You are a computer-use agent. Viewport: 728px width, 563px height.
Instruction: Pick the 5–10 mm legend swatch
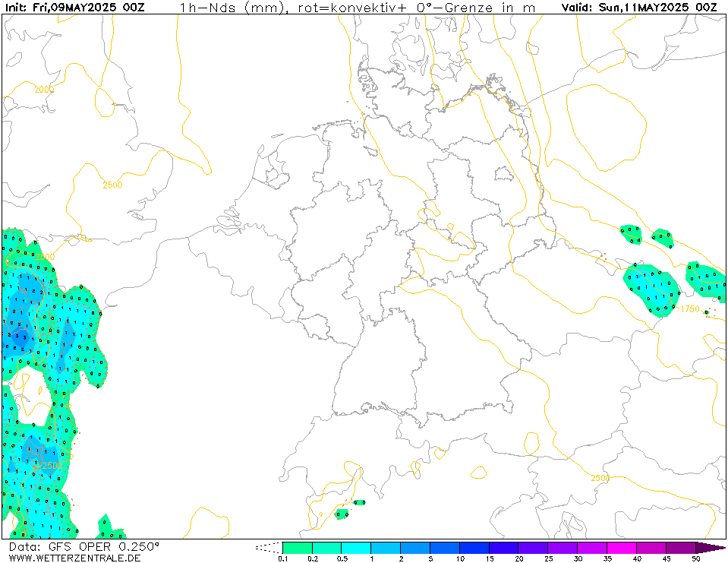point(445,548)
